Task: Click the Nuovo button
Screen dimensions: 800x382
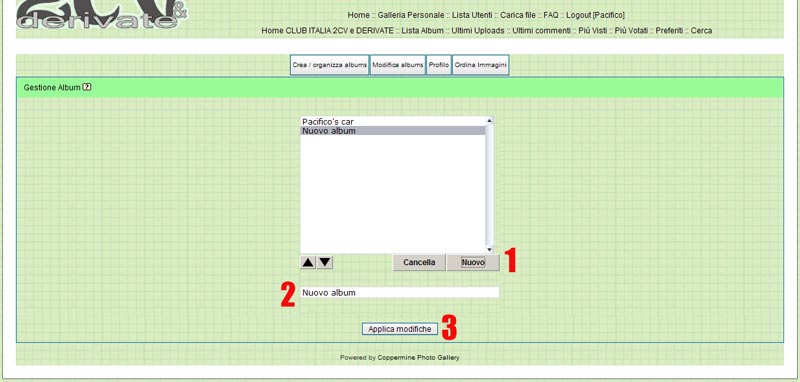Action: (473, 262)
